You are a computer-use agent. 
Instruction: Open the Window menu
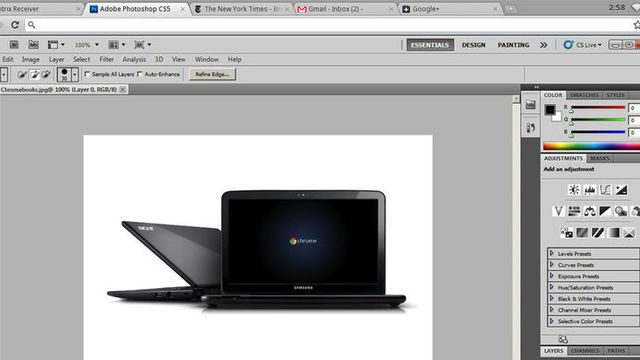[x=207, y=60]
